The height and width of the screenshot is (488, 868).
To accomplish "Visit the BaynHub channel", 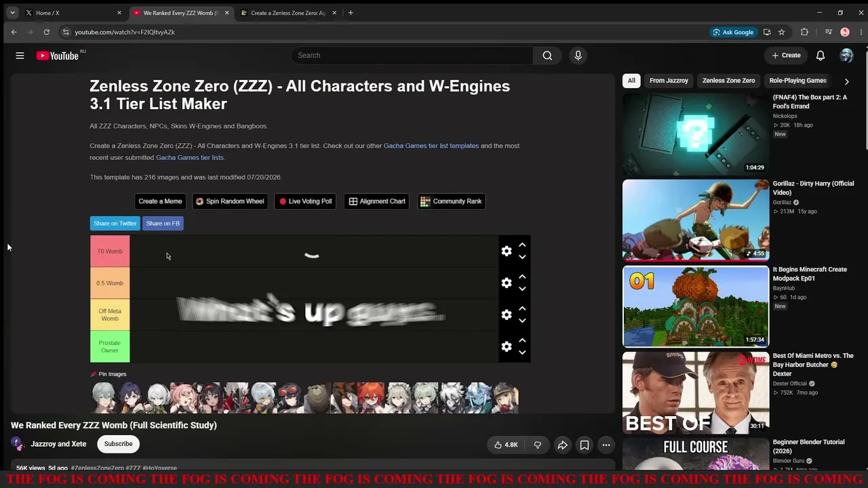I will [785, 288].
